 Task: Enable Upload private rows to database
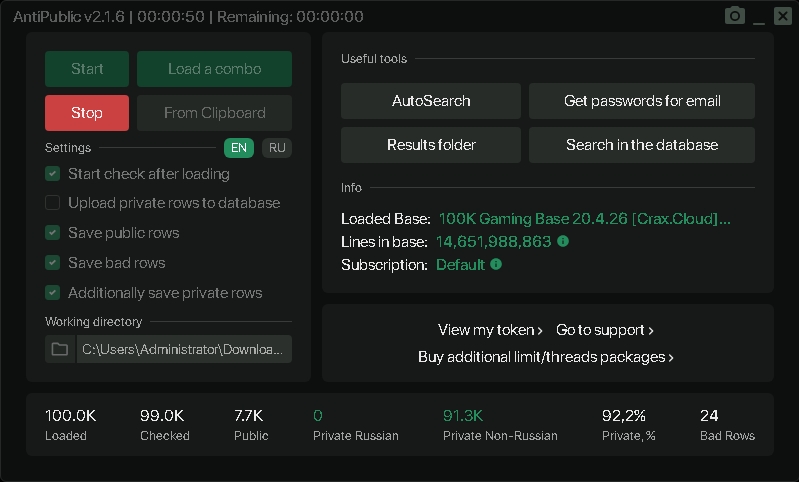pos(53,203)
